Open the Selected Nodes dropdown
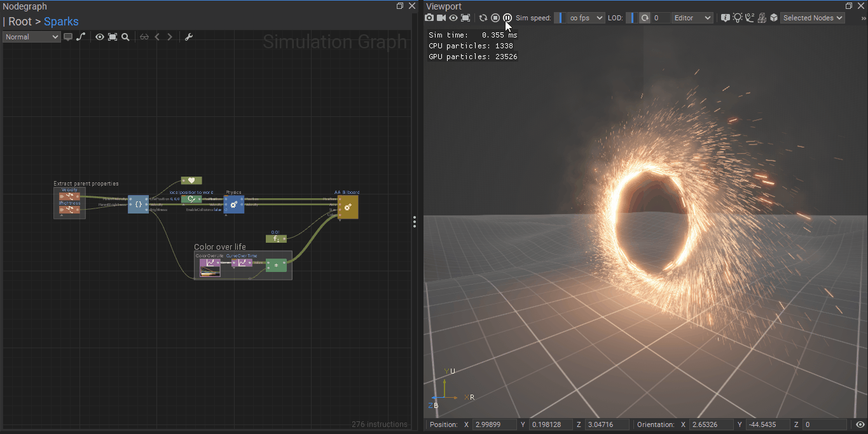The width and height of the screenshot is (868, 434). [x=813, y=18]
